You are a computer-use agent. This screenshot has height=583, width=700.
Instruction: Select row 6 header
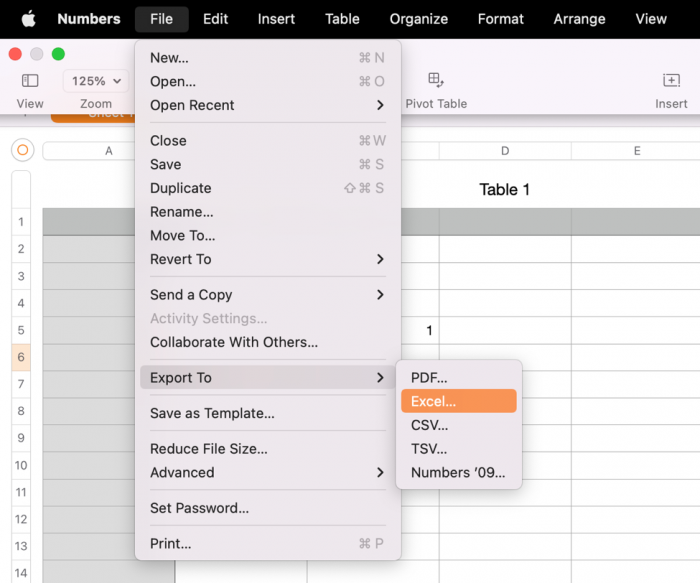coord(21,357)
